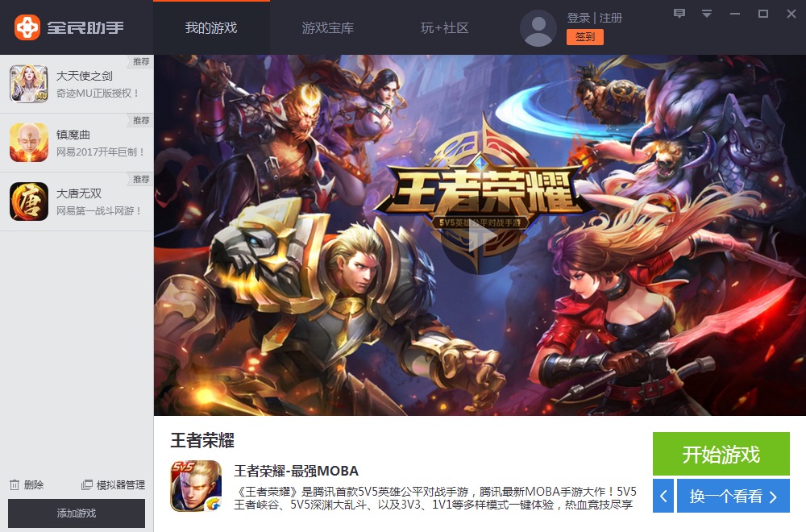The image size is (806, 532).
Task: Click the 注册 register link
Action: pos(611,18)
